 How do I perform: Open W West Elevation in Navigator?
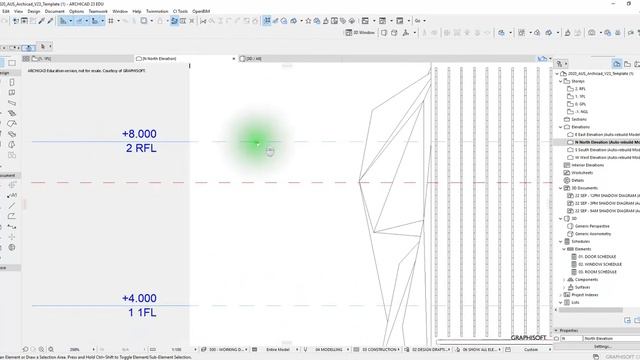point(604,158)
